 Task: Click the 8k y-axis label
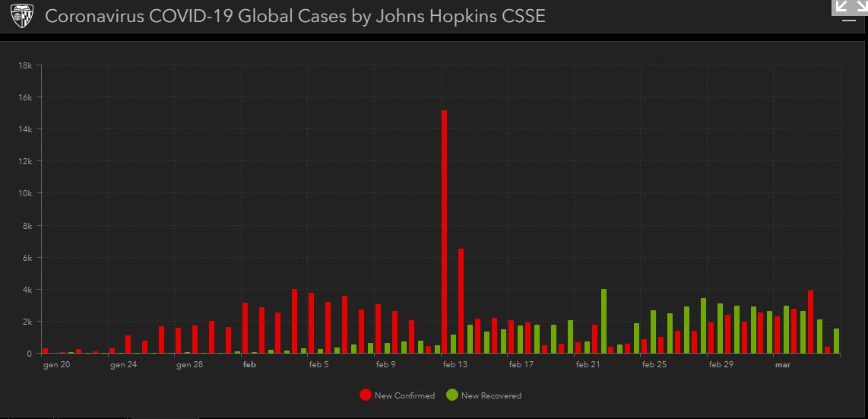[x=27, y=225]
